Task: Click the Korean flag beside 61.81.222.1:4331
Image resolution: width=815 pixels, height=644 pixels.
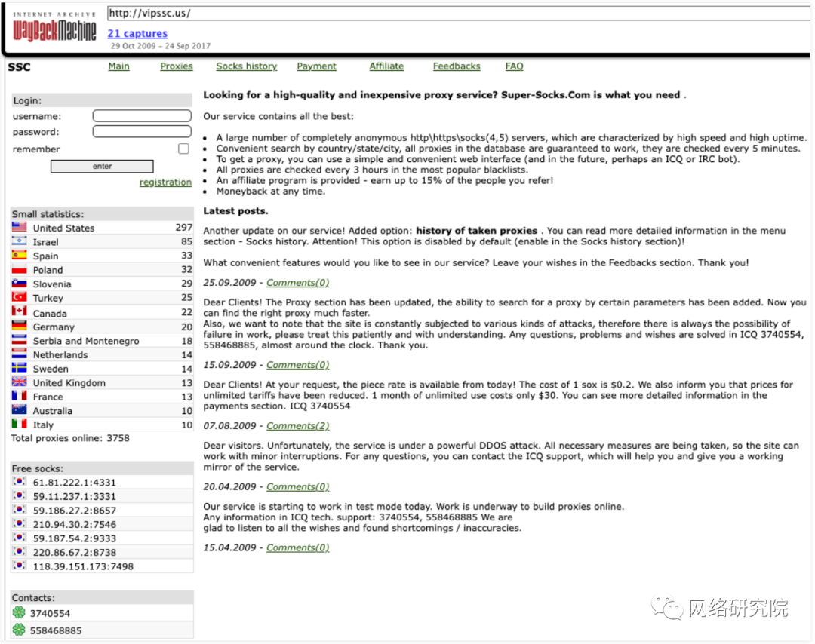Action: tap(20, 482)
